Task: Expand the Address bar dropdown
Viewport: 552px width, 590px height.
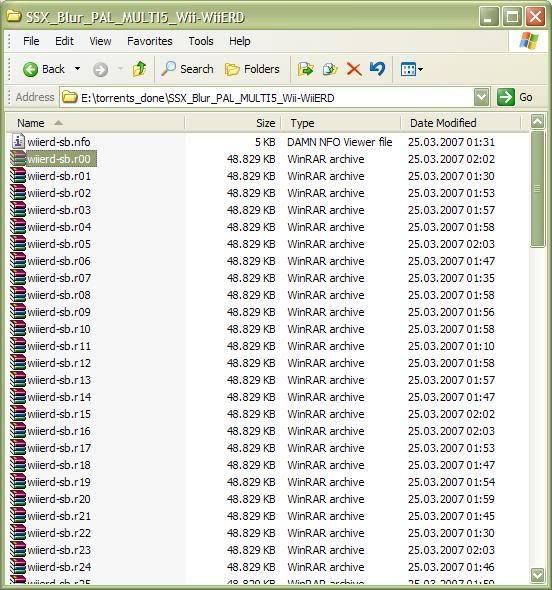Action: (x=481, y=97)
